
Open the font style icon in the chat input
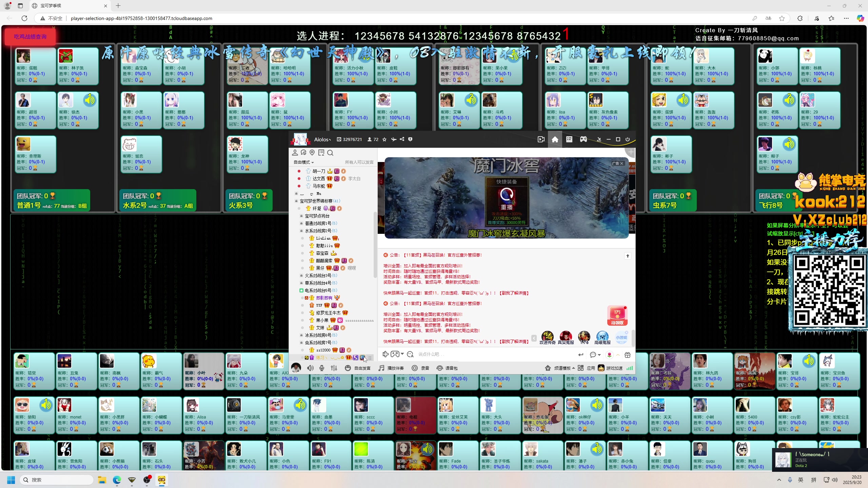(x=410, y=354)
